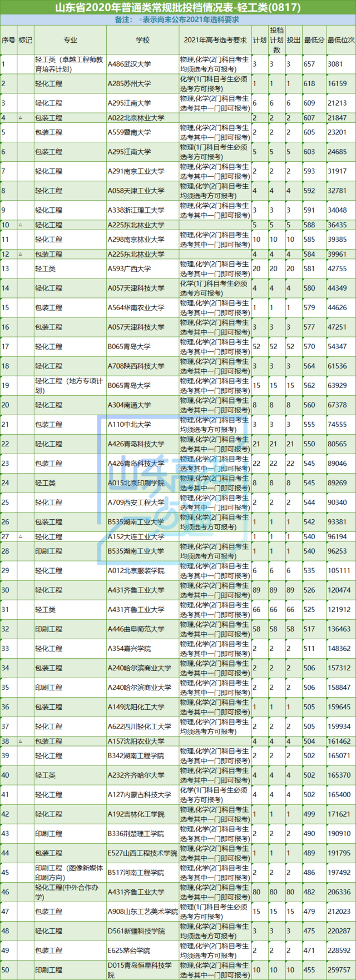The height and width of the screenshot is (980, 356).
Task: Click the 备注 note row
Action: (x=178, y=20)
